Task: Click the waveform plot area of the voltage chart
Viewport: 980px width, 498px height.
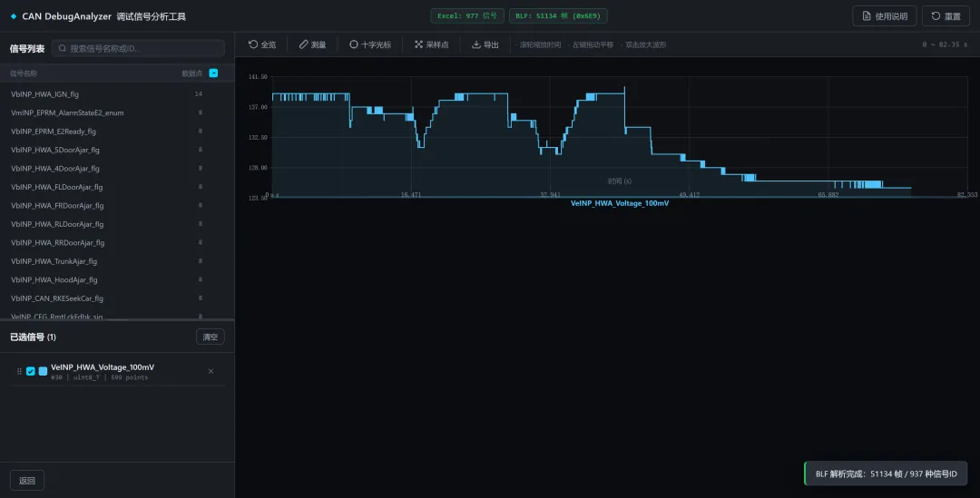Action: pos(620,137)
